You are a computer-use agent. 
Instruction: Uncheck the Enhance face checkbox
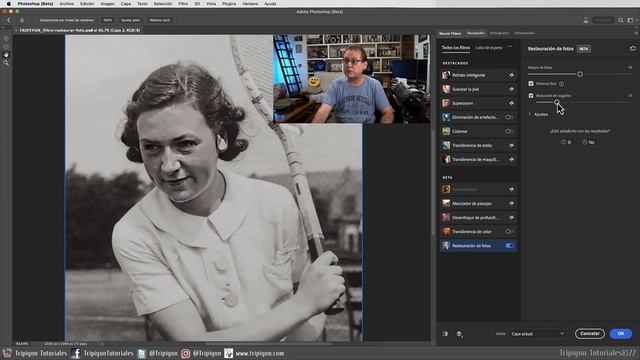(x=531, y=83)
